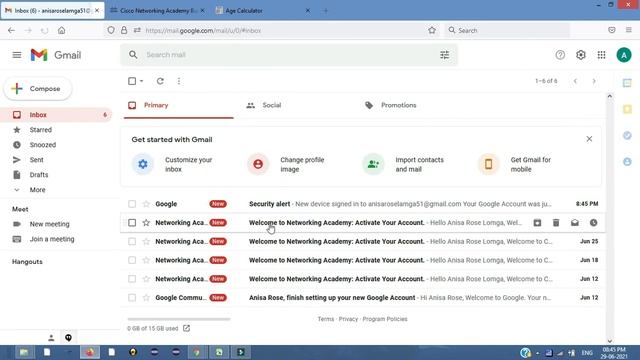Image resolution: width=640 pixels, height=360 pixels.
Task: Star the Google Community email
Action: (x=146, y=298)
